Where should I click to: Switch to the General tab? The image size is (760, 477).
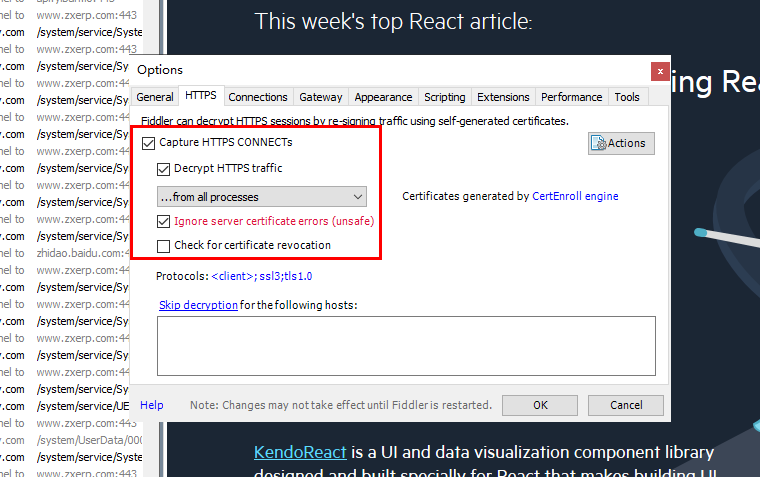pyautogui.click(x=155, y=97)
